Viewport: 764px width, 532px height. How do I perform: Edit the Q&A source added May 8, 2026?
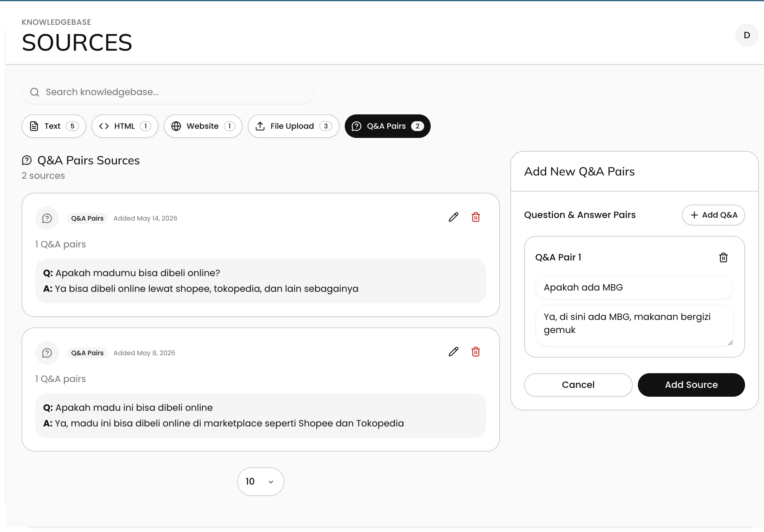point(453,352)
